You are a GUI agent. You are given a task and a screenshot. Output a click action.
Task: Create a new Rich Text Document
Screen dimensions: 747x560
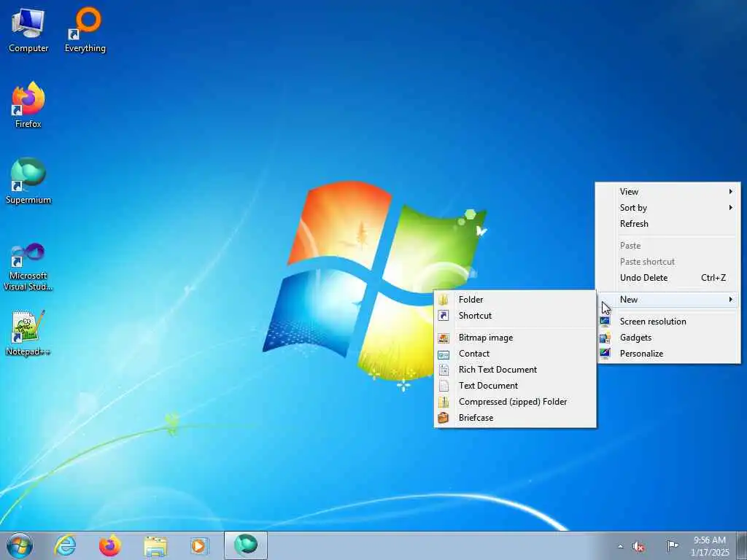click(515, 370)
